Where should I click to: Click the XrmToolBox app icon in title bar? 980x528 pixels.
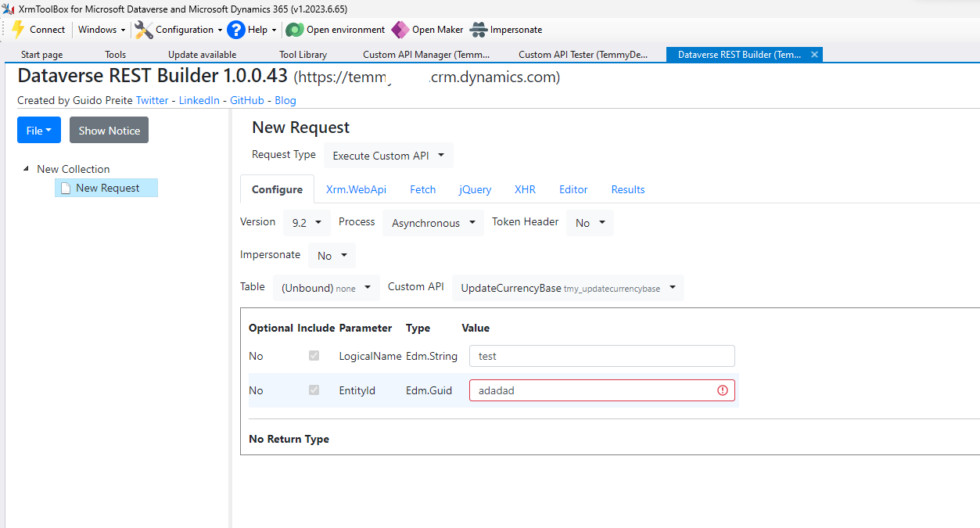tap(8, 9)
